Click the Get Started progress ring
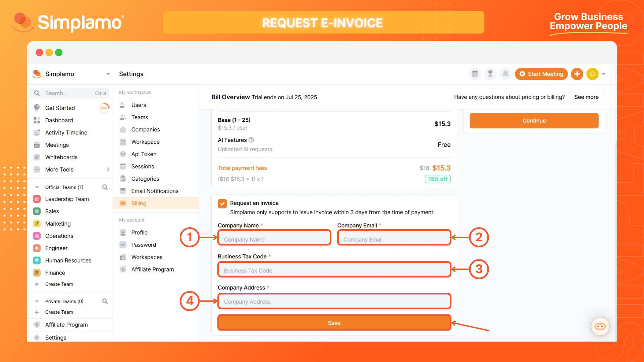The height and width of the screenshot is (362, 644). (104, 108)
